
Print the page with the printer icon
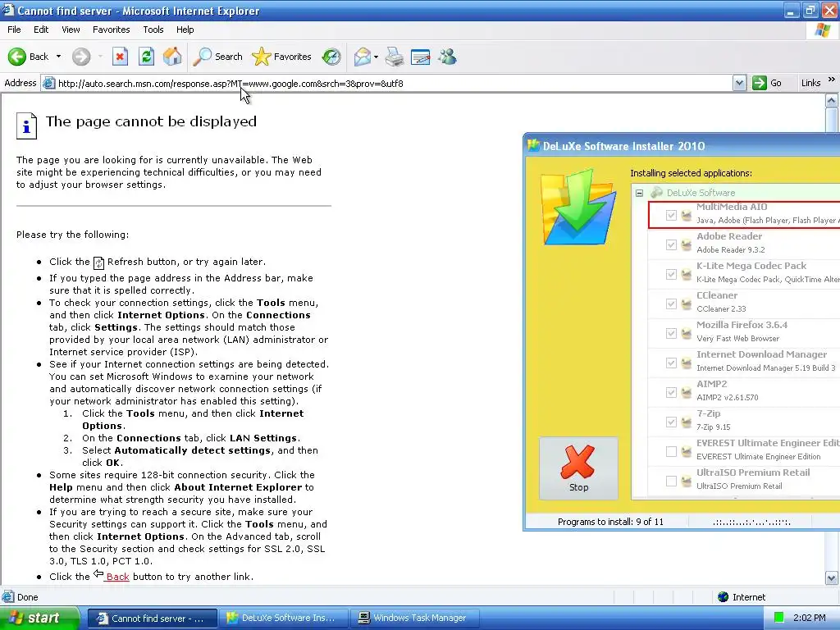[395, 57]
